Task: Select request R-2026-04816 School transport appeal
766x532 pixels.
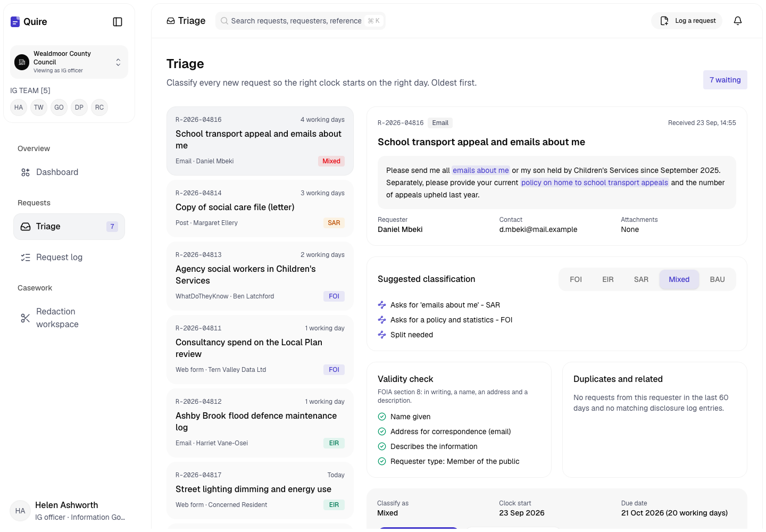Action: pos(260,141)
